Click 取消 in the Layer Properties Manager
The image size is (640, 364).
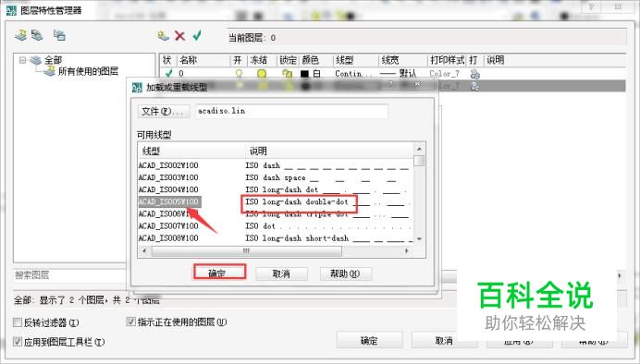[x=444, y=340]
